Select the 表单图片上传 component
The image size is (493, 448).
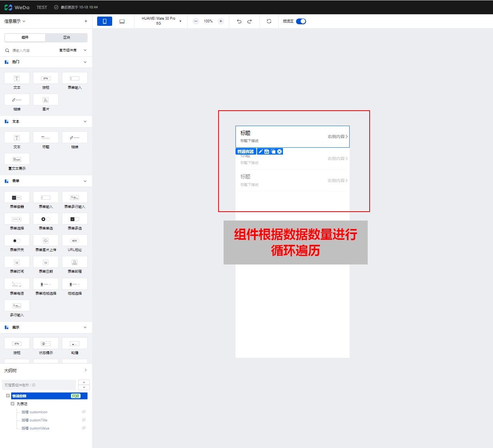click(x=46, y=243)
